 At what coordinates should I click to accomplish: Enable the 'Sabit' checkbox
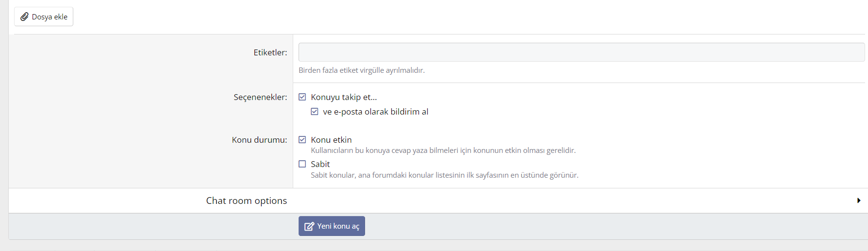302,164
